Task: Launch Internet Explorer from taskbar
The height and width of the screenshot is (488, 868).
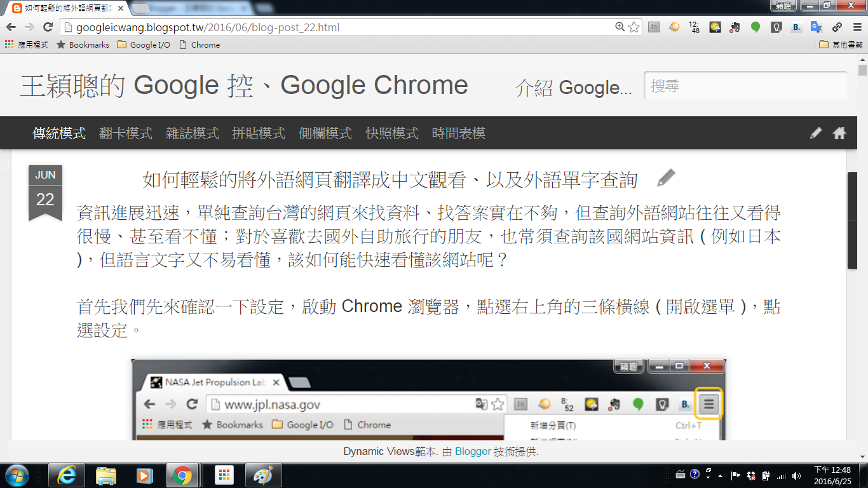Action: click(67, 475)
